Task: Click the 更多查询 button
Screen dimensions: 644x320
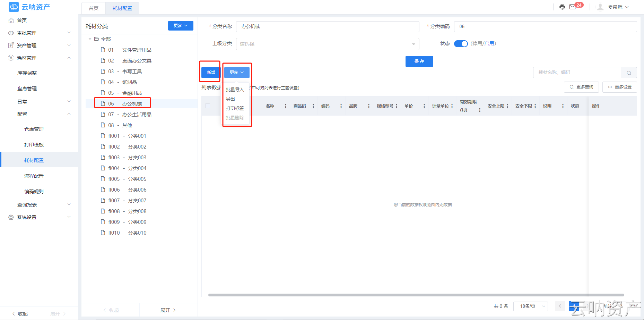Action: tap(581, 87)
